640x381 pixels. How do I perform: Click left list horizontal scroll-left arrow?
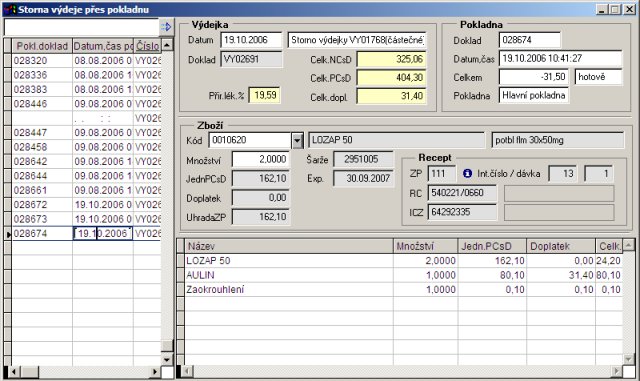pos(14,372)
